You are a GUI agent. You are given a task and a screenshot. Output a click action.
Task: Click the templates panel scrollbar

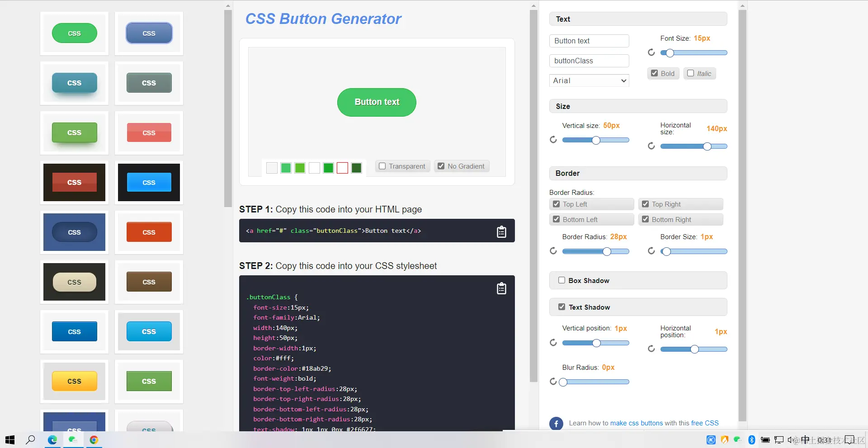[x=228, y=108]
